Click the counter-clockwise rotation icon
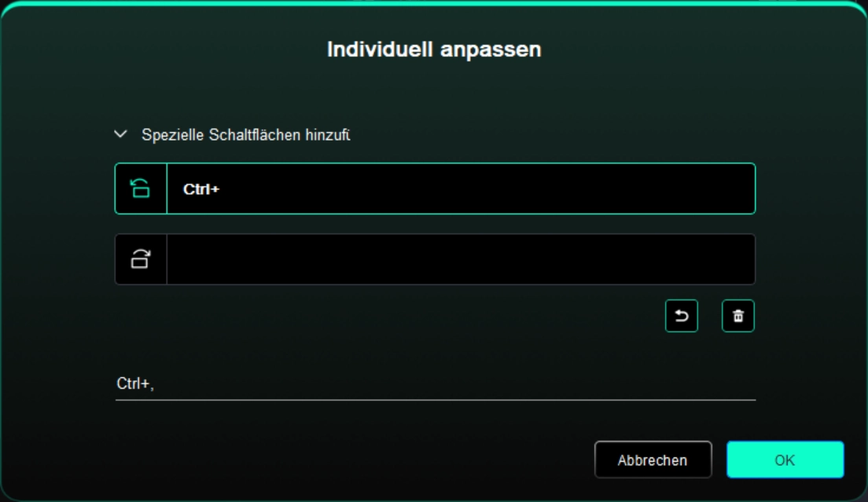This screenshot has width=868, height=502. (x=140, y=189)
